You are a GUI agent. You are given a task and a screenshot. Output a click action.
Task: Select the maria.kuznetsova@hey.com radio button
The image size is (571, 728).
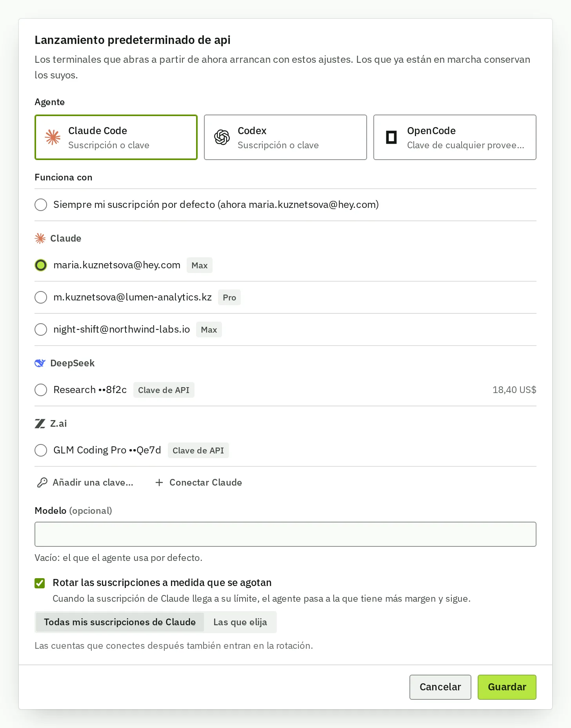41,265
